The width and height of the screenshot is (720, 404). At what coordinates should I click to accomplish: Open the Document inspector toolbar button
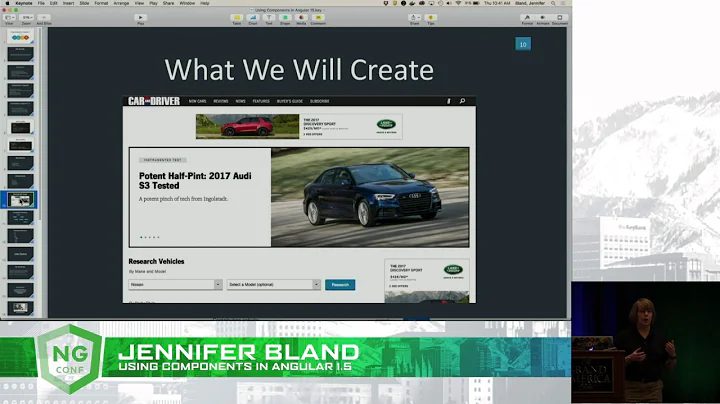click(x=560, y=18)
